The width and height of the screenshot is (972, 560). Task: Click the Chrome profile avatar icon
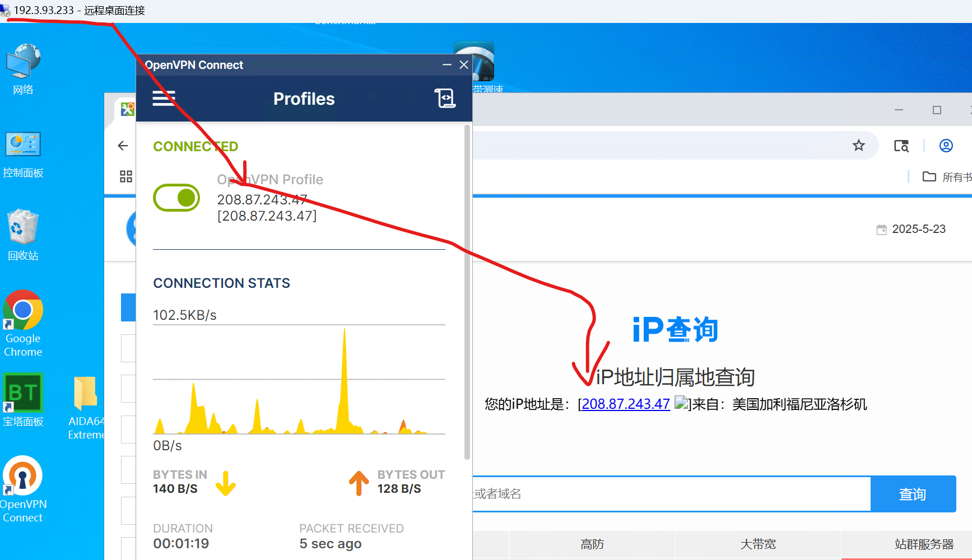(946, 146)
